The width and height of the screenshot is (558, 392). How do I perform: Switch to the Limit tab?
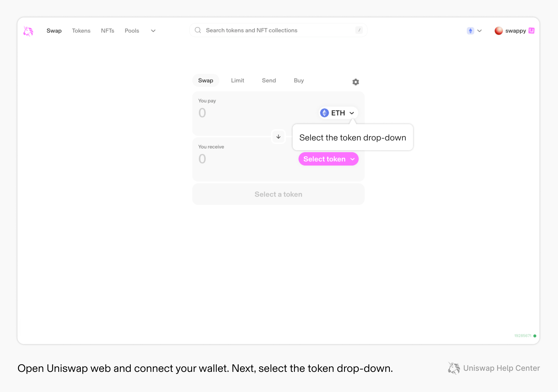pyautogui.click(x=237, y=81)
